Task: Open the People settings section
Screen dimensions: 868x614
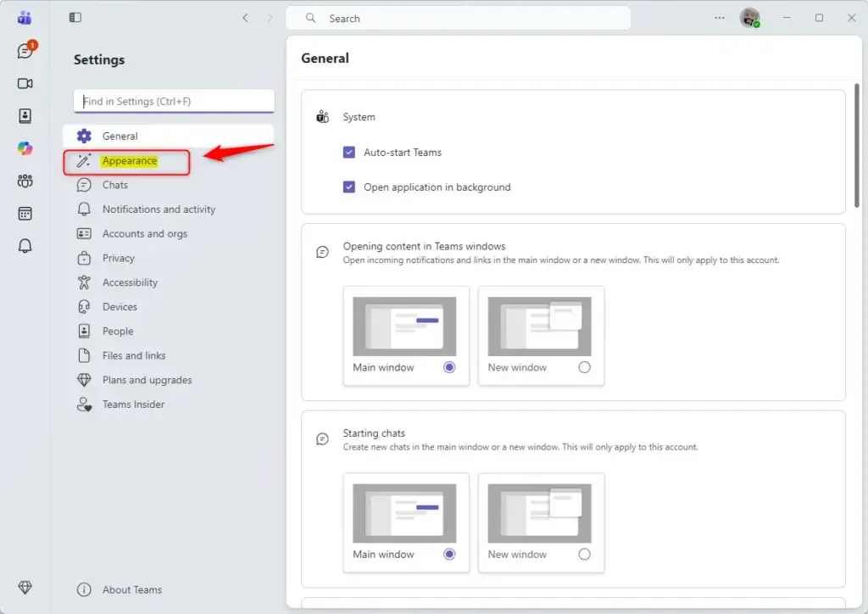Action: coord(169,331)
